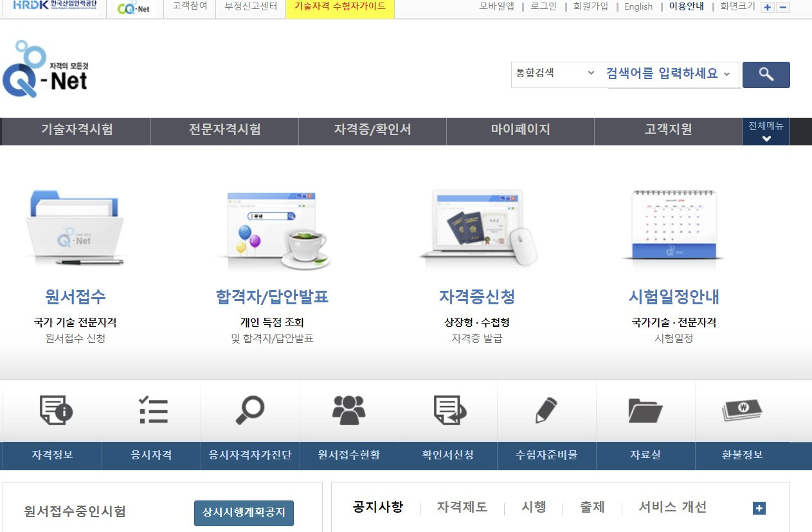Expand the 전체메뉴 full menu

click(x=766, y=131)
